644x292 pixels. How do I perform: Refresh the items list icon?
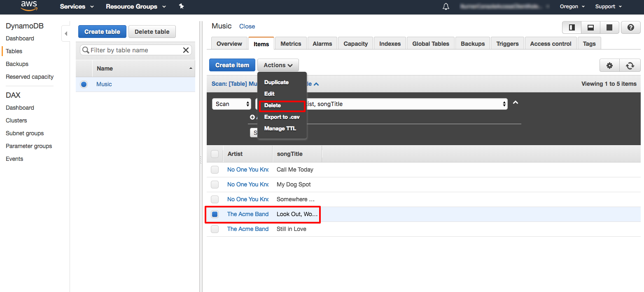pos(630,65)
